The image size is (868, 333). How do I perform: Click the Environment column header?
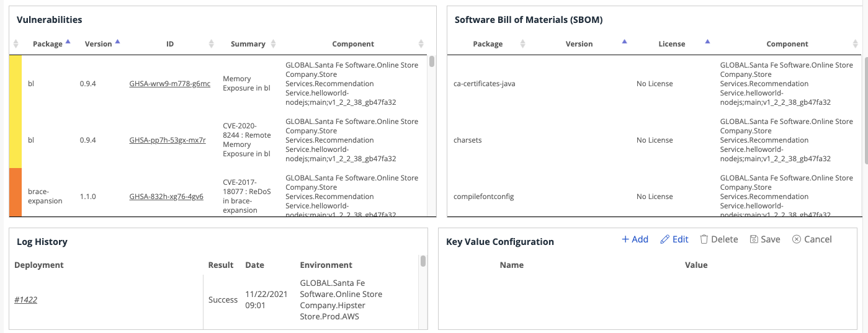326,265
